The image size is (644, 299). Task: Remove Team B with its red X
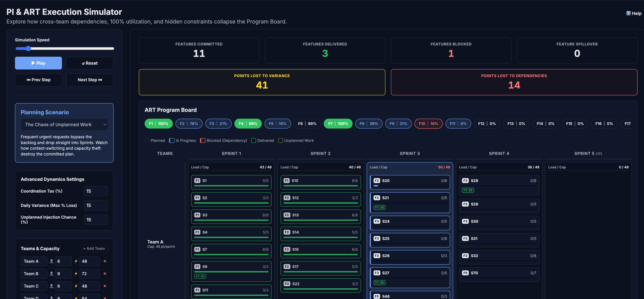click(x=105, y=273)
